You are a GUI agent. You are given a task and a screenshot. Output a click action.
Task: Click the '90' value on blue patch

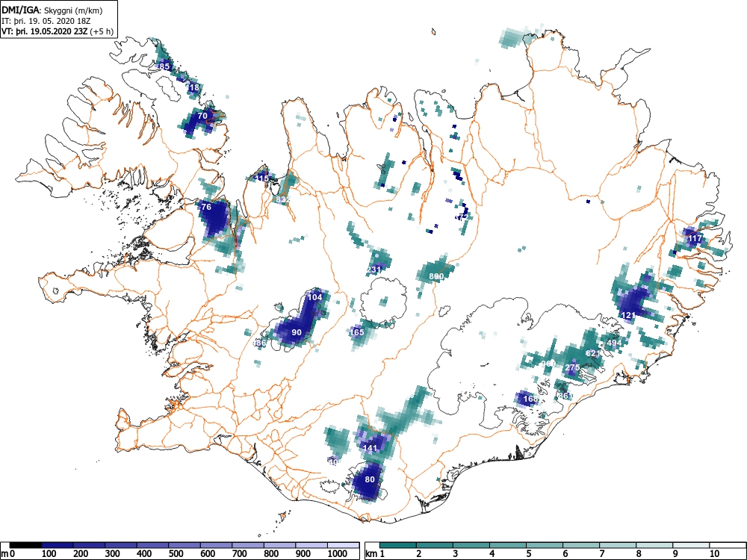[297, 332]
